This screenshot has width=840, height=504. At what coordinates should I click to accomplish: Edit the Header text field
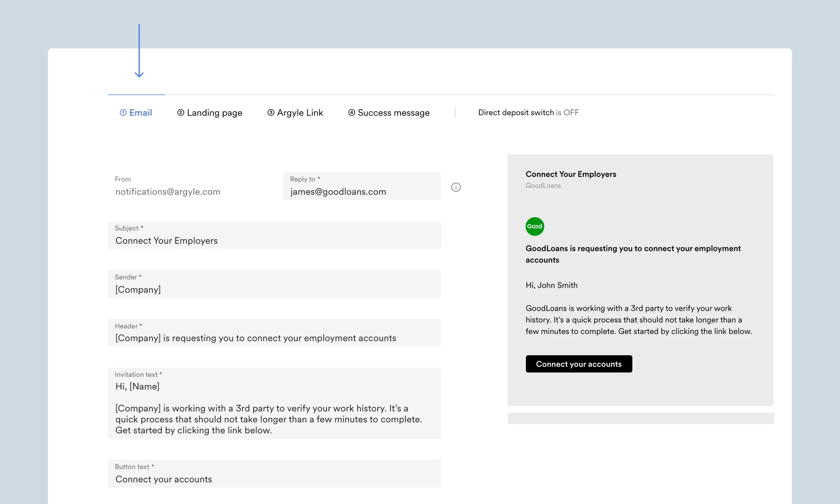274,333
